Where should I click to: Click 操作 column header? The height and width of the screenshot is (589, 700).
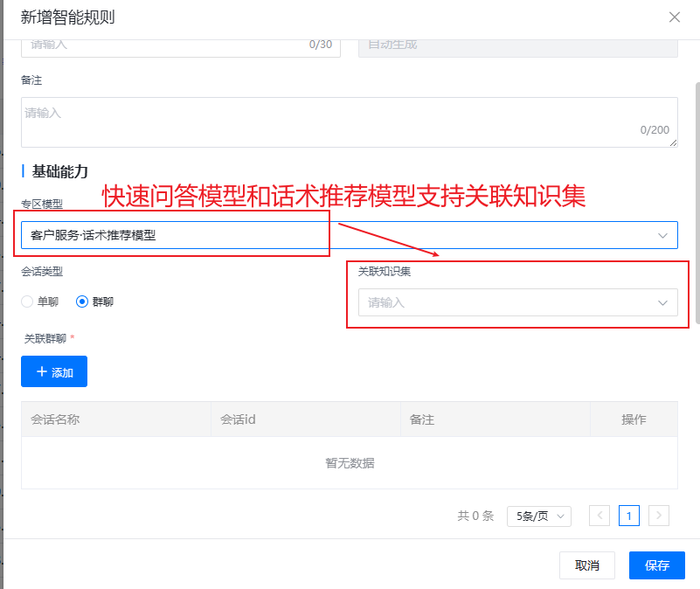pyautogui.click(x=634, y=419)
